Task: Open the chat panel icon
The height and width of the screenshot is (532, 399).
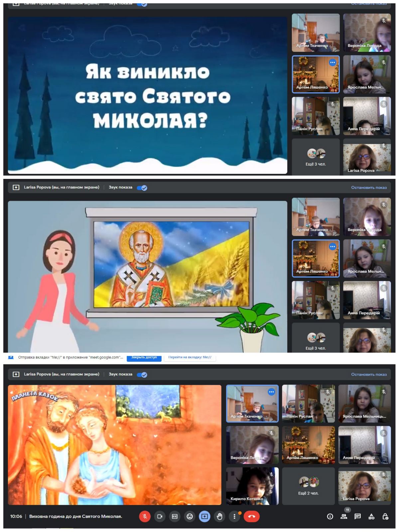Action: (357, 516)
